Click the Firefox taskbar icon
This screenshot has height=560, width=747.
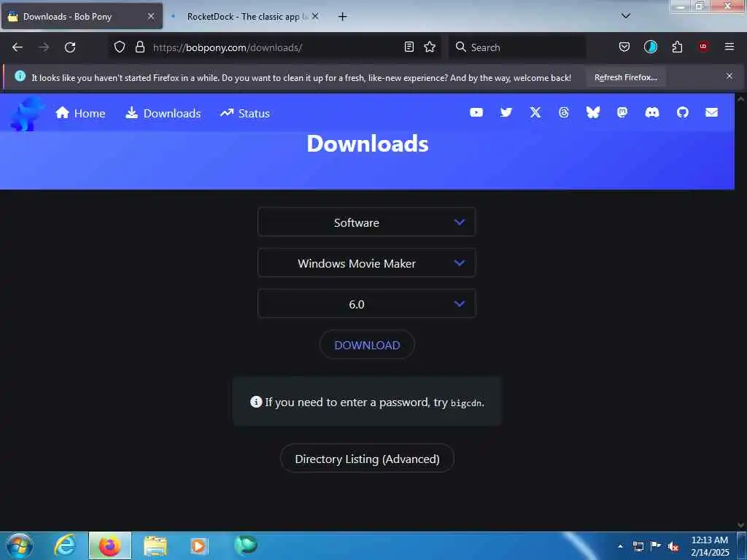coord(110,545)
